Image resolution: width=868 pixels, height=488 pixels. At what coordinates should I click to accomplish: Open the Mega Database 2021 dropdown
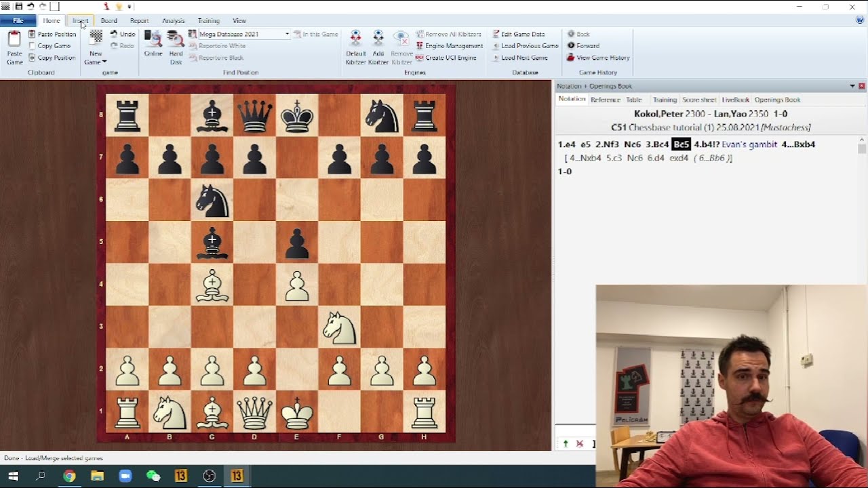pos(287,34)
